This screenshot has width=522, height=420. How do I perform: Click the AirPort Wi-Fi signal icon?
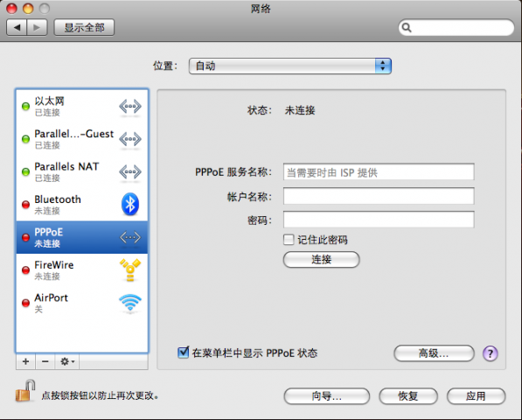tap(130, 303)
